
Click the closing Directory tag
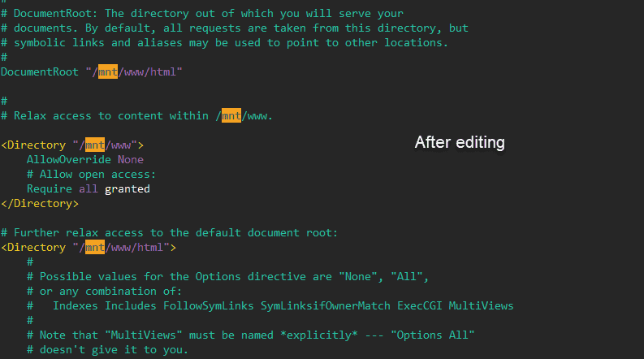point(33,204)
